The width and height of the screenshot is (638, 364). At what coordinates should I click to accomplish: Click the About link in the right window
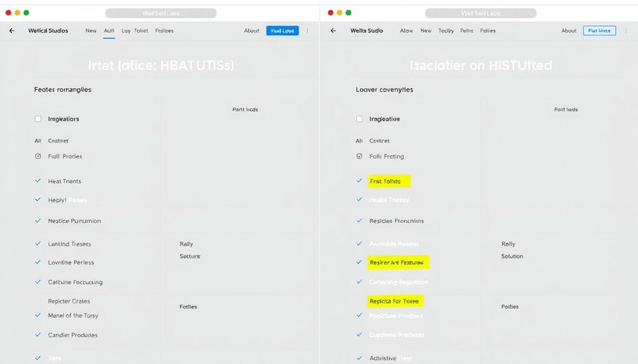coord(569,30)
